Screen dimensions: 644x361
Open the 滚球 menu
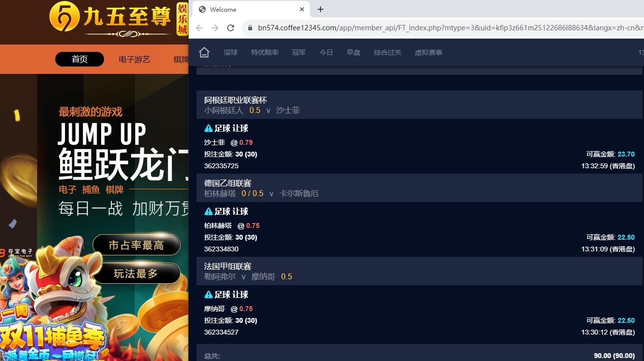[231, 52]
